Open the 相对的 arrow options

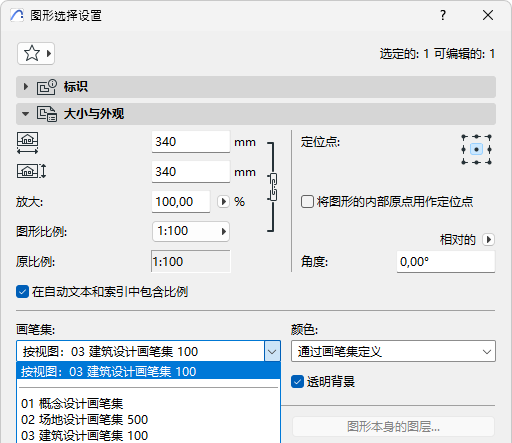(489, 240)
